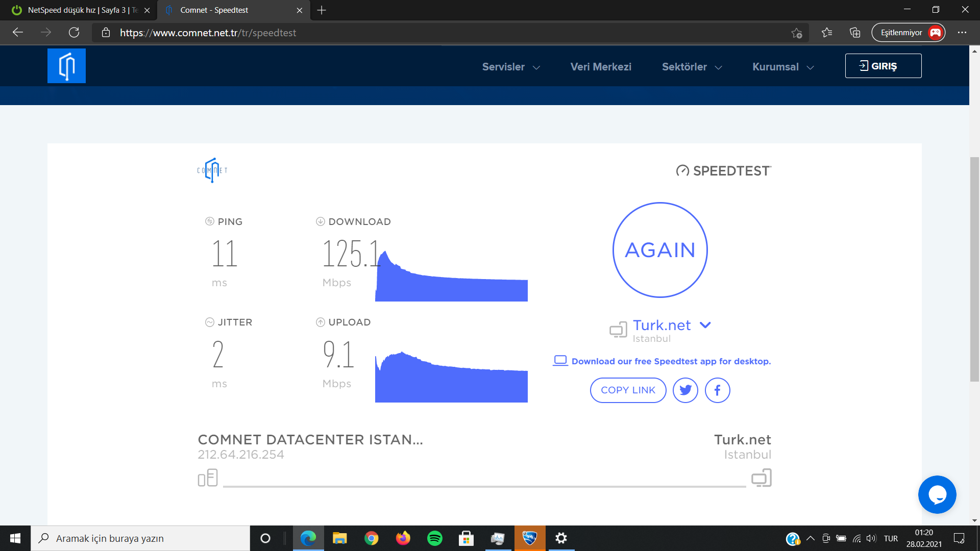Click the COPY LINK button
Image resolution: width=980 pixels, height=551 pixels.
click(628, 390)
